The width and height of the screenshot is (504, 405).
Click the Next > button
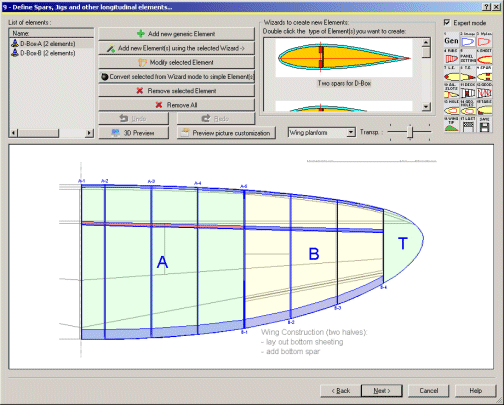pos(382,391)
